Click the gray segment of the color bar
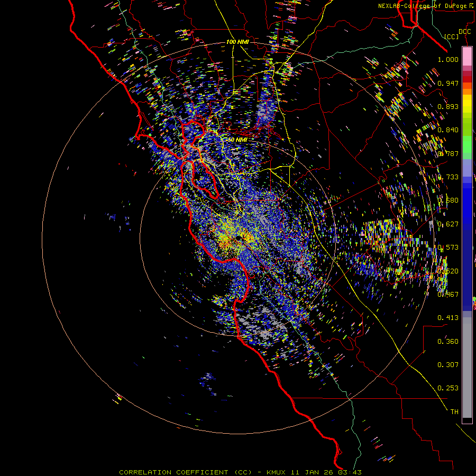 pyautogui.click(x=467, y=368)
